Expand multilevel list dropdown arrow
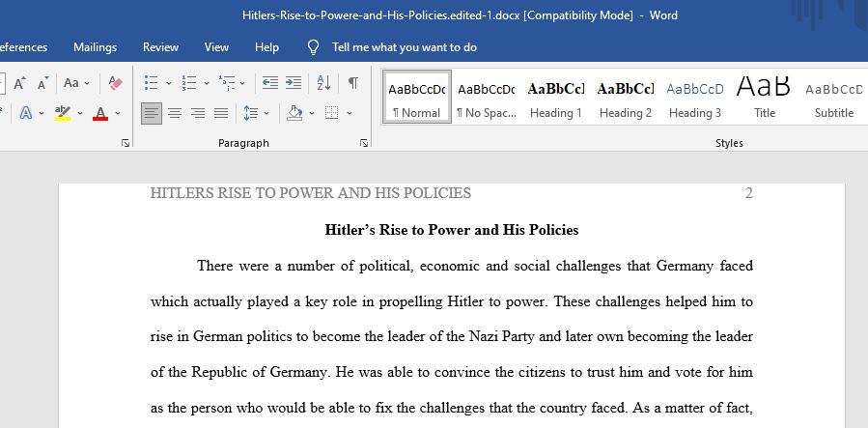This screenshot has height=428, width=868. (x=242, y=84)
